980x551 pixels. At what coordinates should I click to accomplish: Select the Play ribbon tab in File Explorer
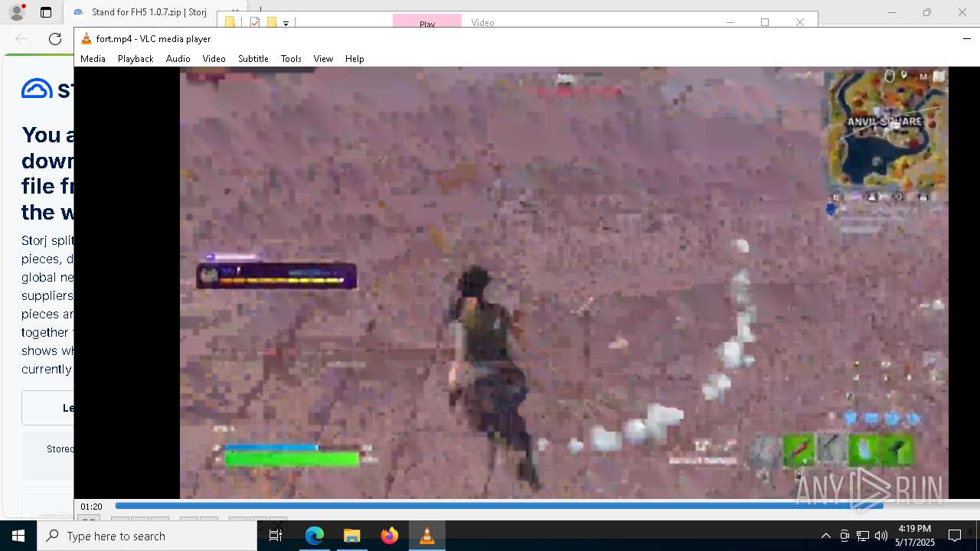point(427,21)
